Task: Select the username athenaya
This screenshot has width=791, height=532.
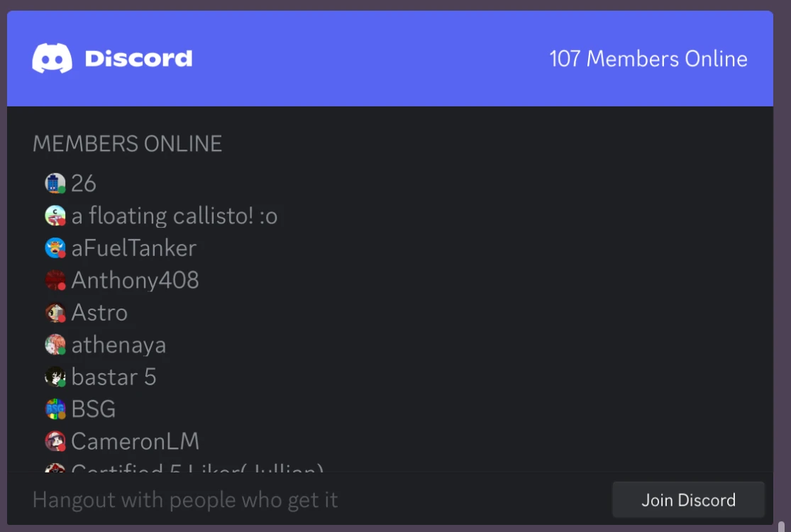Action: point(118,345)
